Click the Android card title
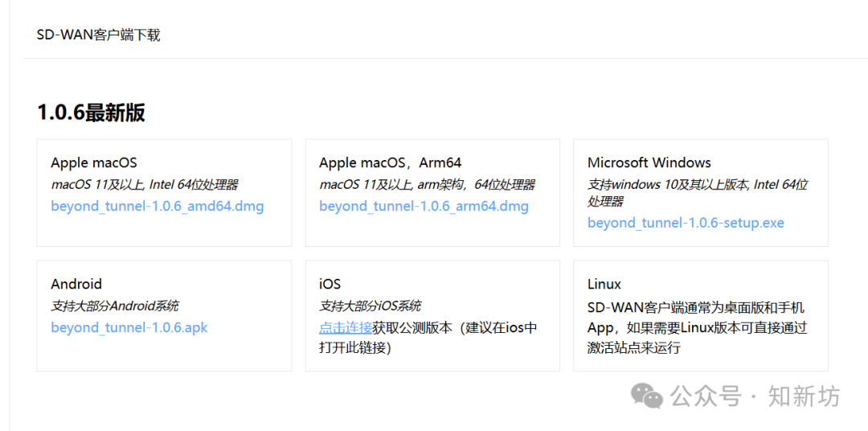The width and height of the screenshot is (868, 431). [x=76, y=284]
